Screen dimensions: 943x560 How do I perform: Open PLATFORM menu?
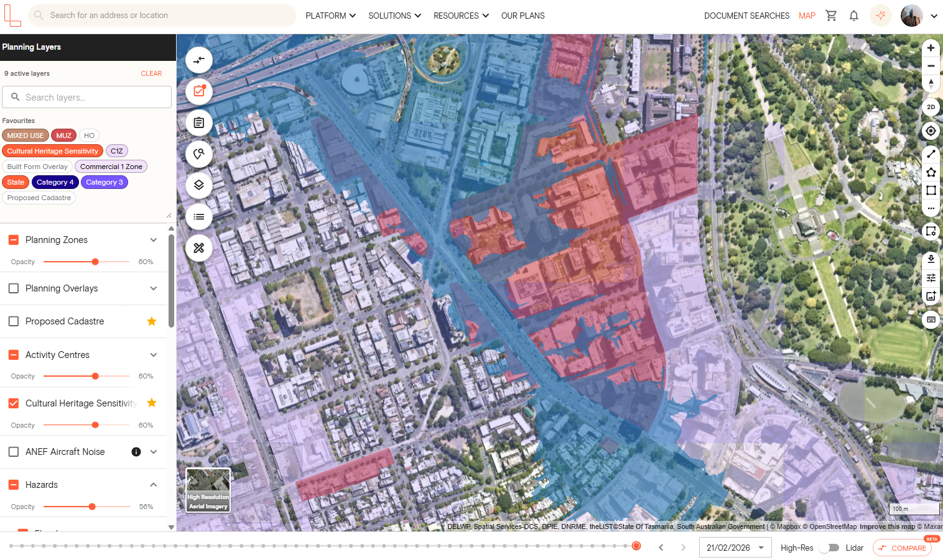click(x=330, y=16)
